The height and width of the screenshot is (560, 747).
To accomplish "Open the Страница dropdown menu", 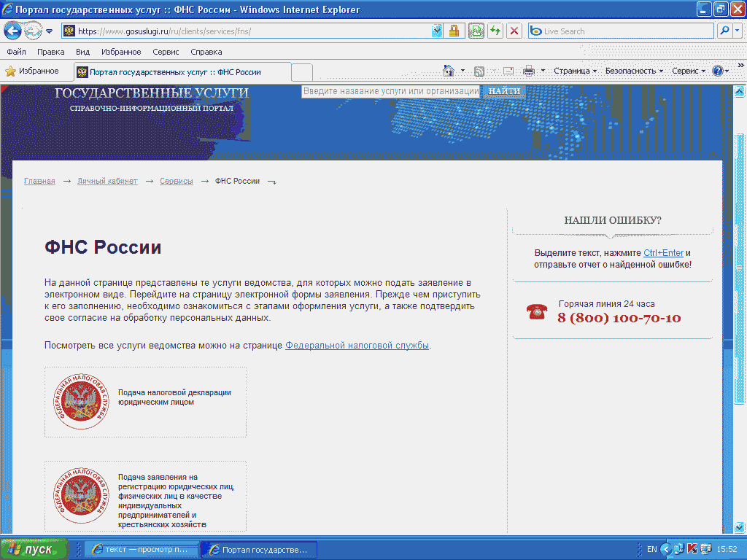I will (574, 71).
